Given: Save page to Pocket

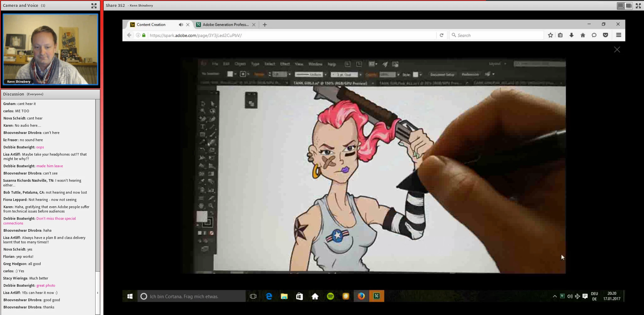Looking at the screenshot, I should point(605,35).
